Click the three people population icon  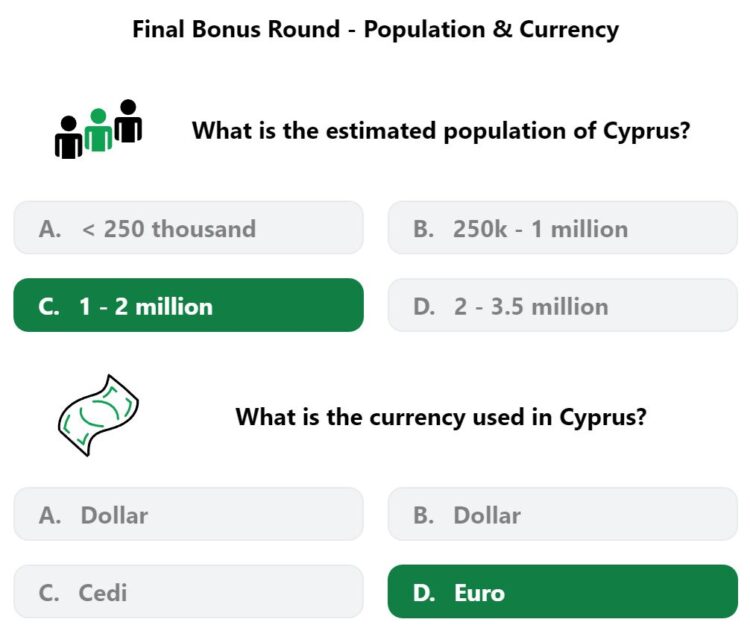tap(99, 129)
